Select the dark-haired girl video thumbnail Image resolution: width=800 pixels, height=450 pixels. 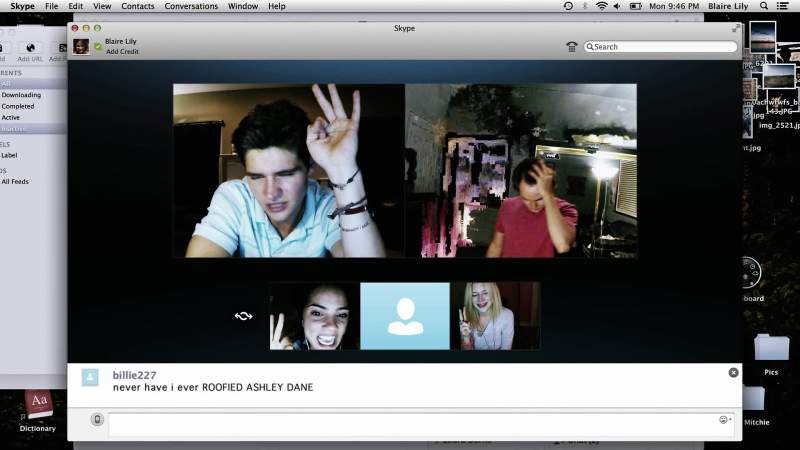coord(314,316)
